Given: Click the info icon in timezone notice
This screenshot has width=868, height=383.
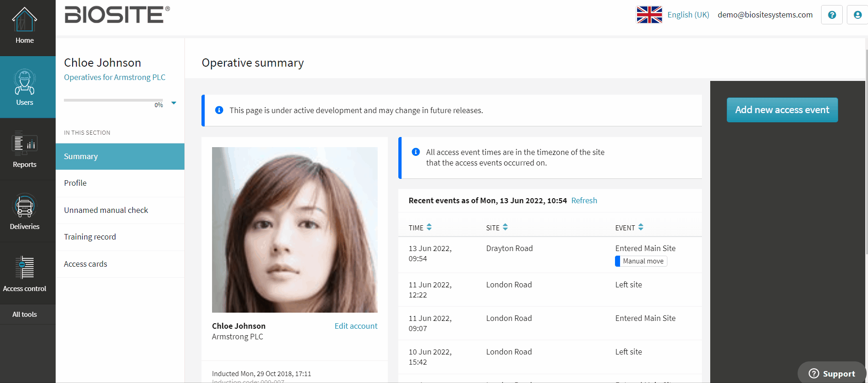Looking at the screenshot, I should (416, 152).
